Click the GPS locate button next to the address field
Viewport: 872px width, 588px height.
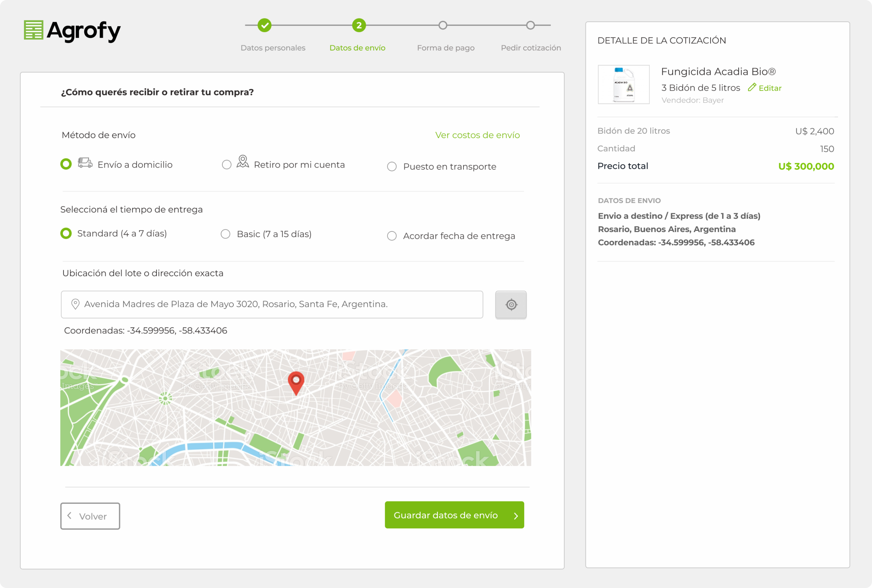511,304
